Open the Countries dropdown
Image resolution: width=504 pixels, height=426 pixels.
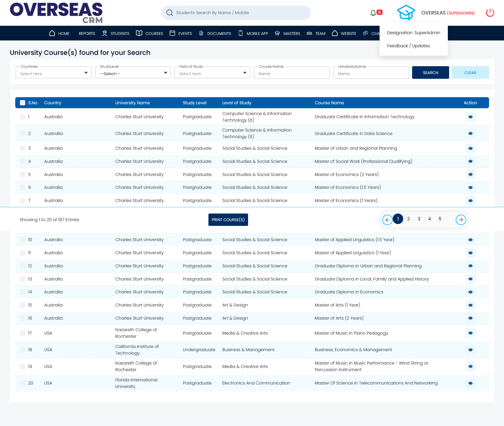[54, 73]
